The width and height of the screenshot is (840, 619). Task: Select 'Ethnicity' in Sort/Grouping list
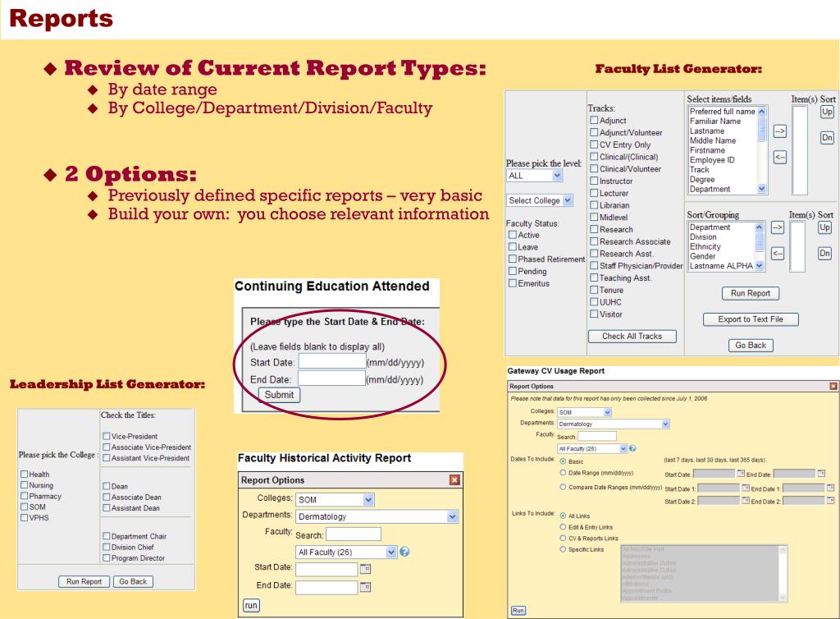(705, 246)
